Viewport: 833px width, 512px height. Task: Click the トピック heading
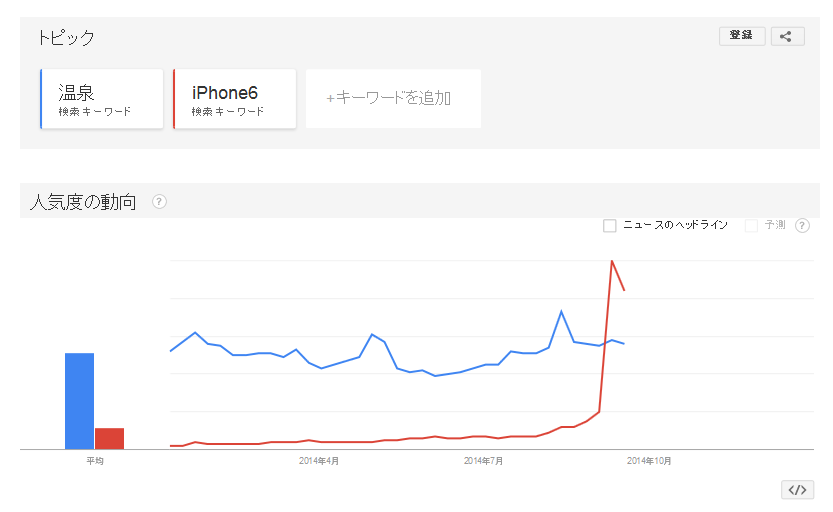pyautogui.click(x=66, y=38)
